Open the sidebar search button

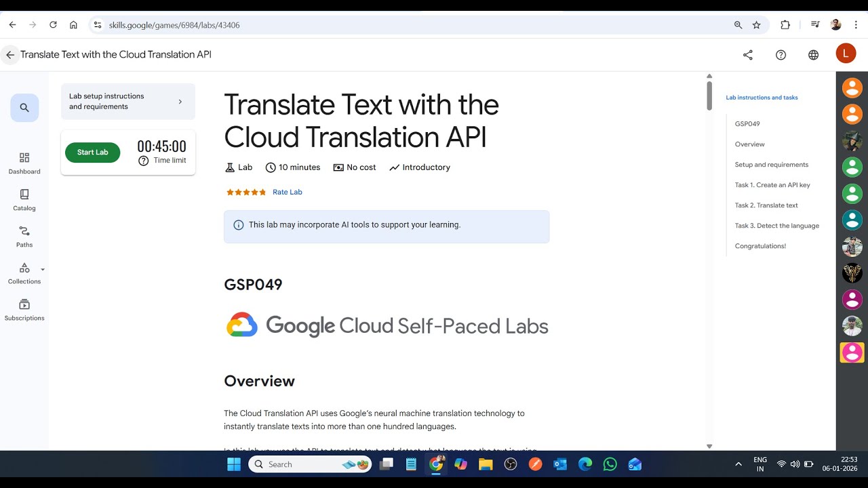point(24,108)
